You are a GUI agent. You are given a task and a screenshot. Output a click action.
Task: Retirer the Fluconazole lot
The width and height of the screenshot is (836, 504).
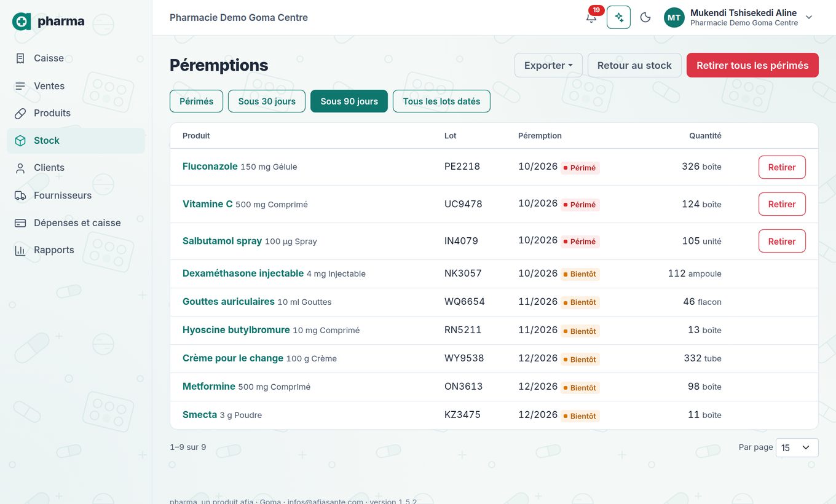(x=782, y=167)
